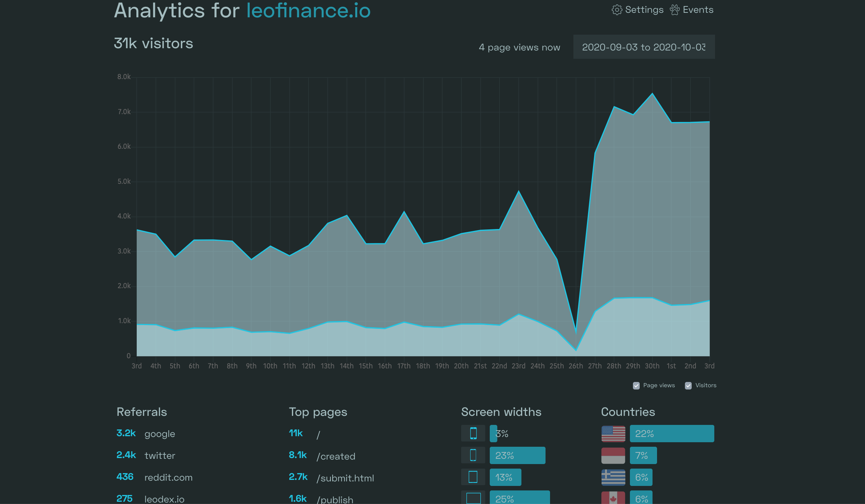Click the 23rd x-axis label
The width and height of the screenshot is (865, 504).
pos(518,366)
